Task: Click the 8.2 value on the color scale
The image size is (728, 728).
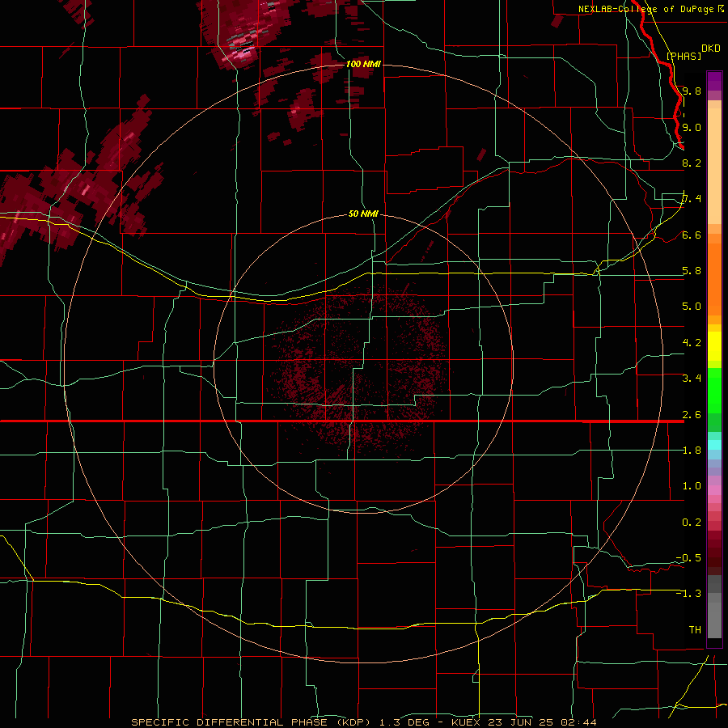Action: pyautogui.click(x=692, y=163)
